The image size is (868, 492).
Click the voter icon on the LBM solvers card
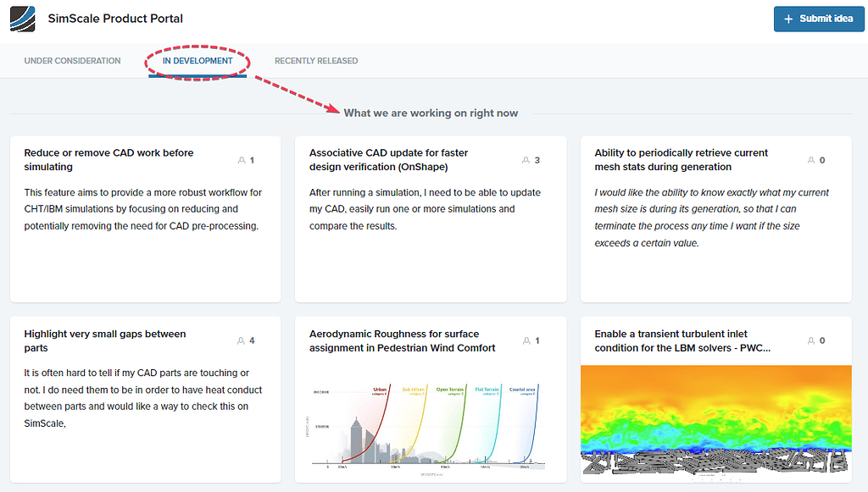pyautogui.click(x=812, y=340)
